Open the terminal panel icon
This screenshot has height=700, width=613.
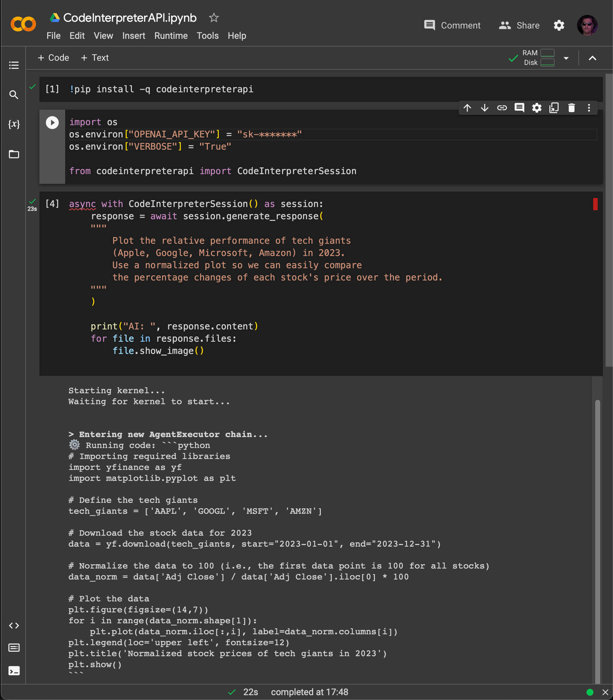pyautogui.click(x=14, y=671)
